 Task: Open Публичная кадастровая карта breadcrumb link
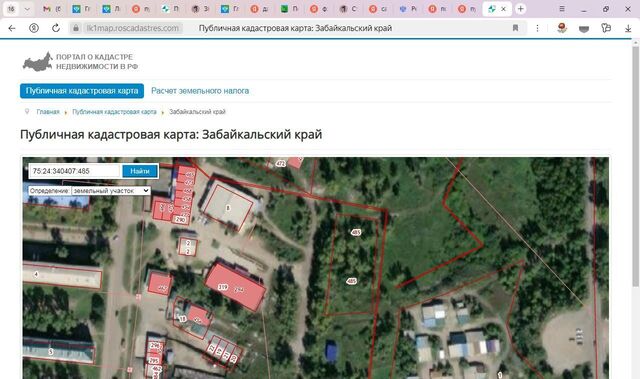pos(114,112)
